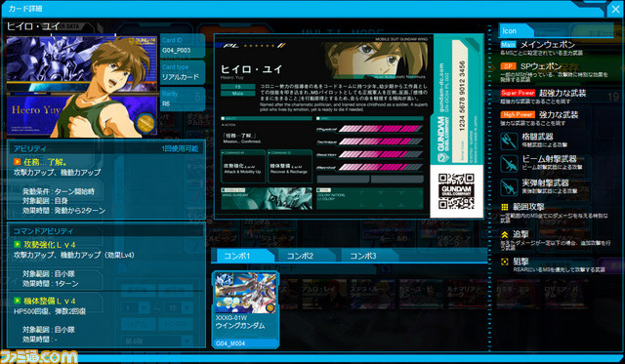Click the red Super Power badge
Viewport: 625px width, 364px height.
518,93
